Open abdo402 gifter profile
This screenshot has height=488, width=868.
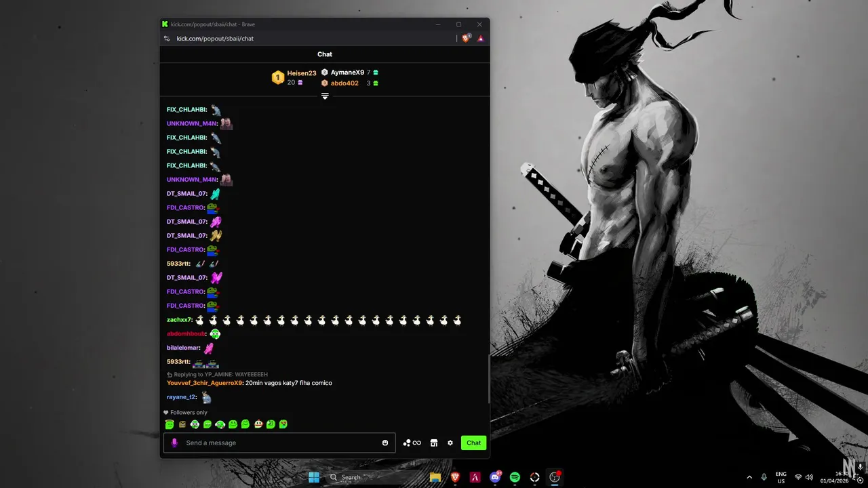pos(344,83)
